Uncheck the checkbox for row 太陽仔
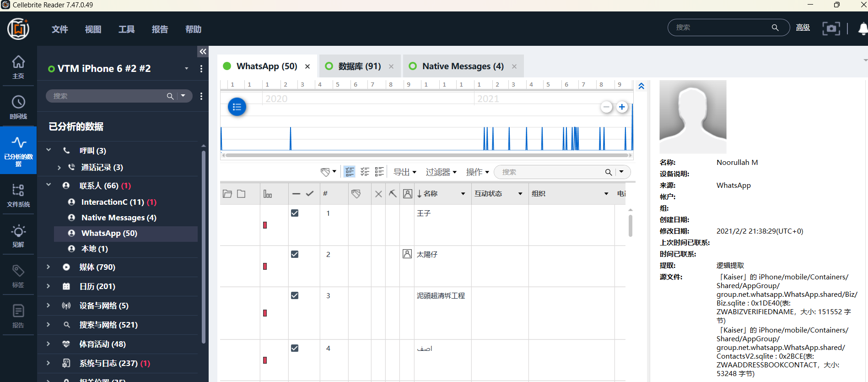The width and height of the screenshot is (868, 382). pyautogui.click(x=295, y=254)
